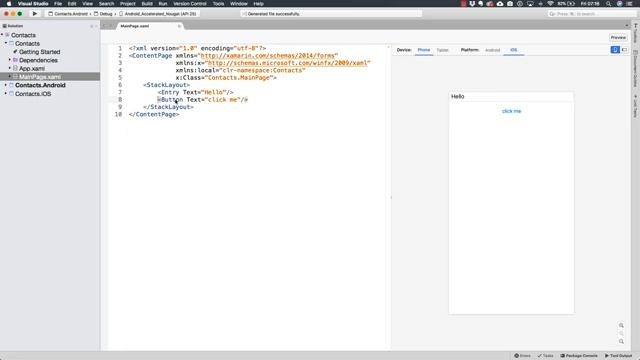Click the schemas.microsoft.com URL on line 3

click(x=287, y=63)
